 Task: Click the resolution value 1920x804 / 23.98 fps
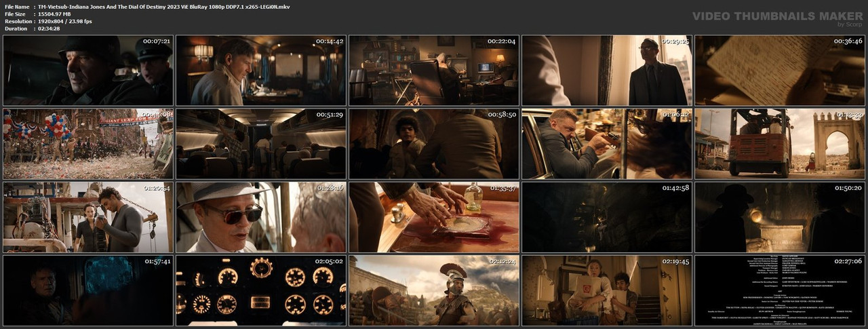(x=65, y=21)
